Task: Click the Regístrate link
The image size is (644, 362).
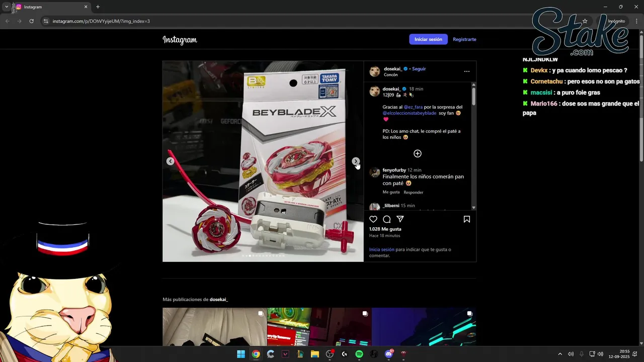Action: coord(464,39)
